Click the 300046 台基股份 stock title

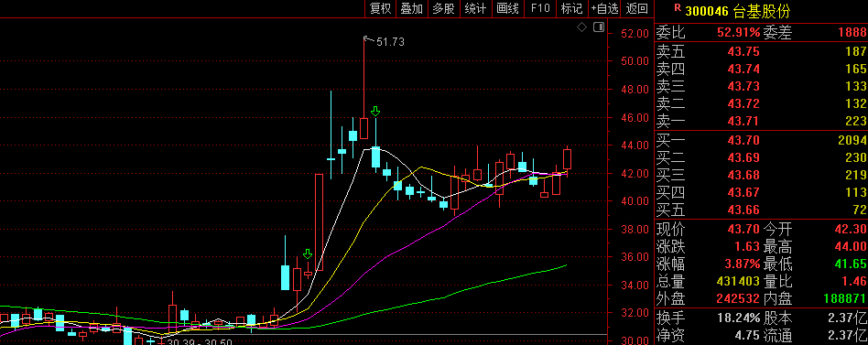[738, 10]
